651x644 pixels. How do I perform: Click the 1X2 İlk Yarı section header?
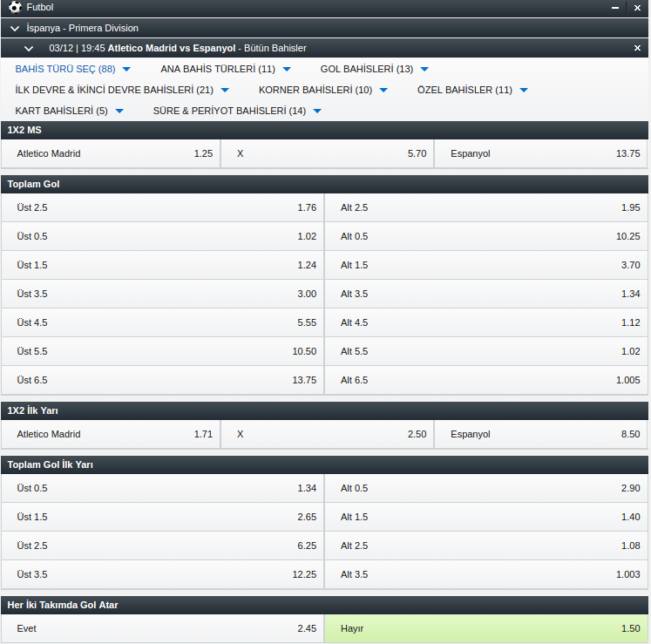325,410
